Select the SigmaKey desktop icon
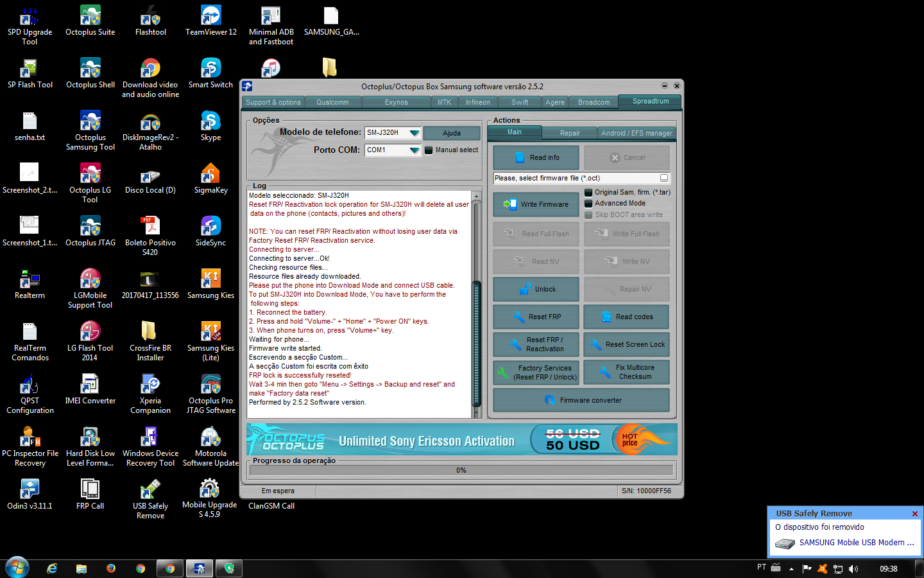Image resolution: width=924 pixels, height=578 pixels. (211, 179)
